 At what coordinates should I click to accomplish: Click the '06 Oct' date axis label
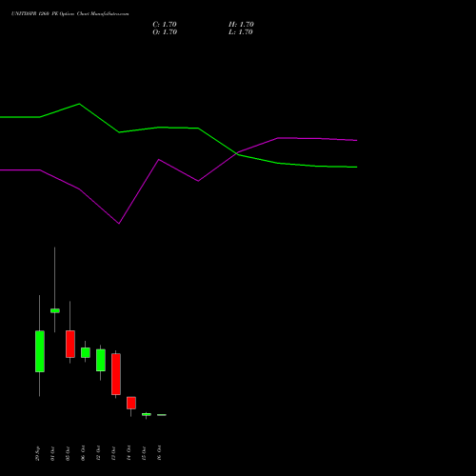click(83, 453)
